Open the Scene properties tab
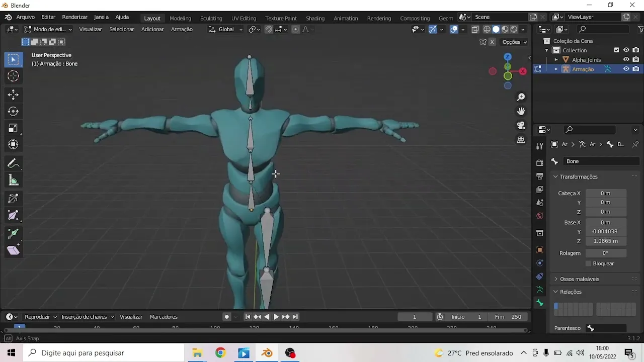644x362 pixels. 540,203
